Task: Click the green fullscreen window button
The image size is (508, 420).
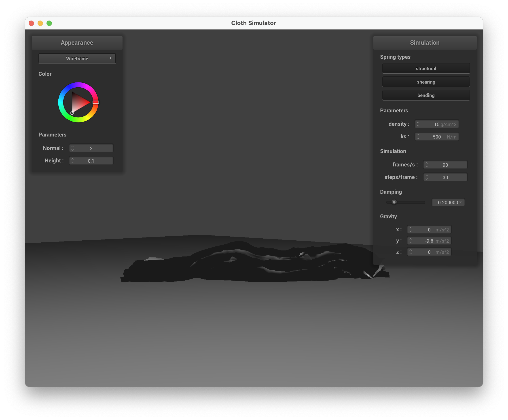Action: click(49, 23)
